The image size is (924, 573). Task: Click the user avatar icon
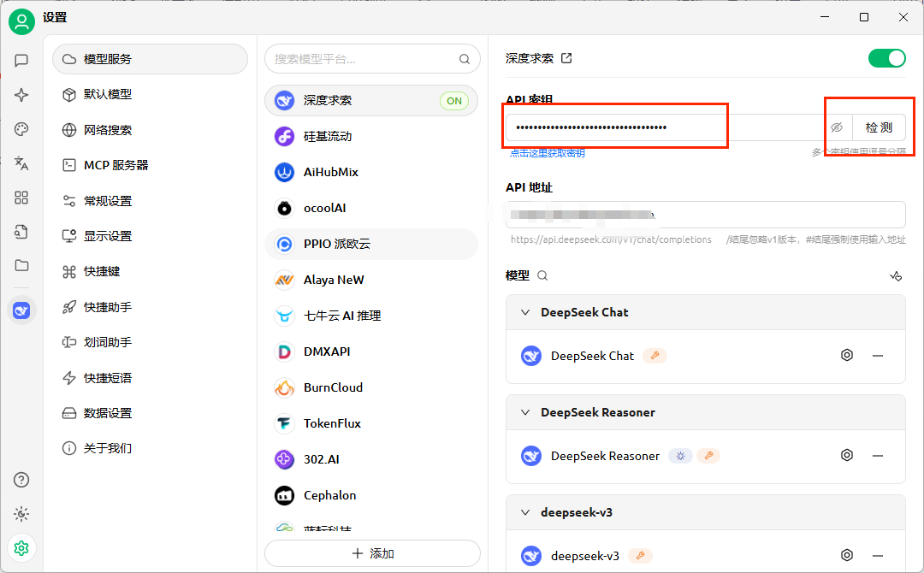(21, 21)
